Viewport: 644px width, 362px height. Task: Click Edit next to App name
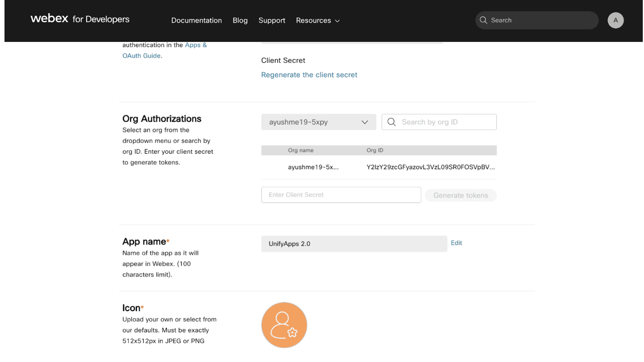point(456,243)
